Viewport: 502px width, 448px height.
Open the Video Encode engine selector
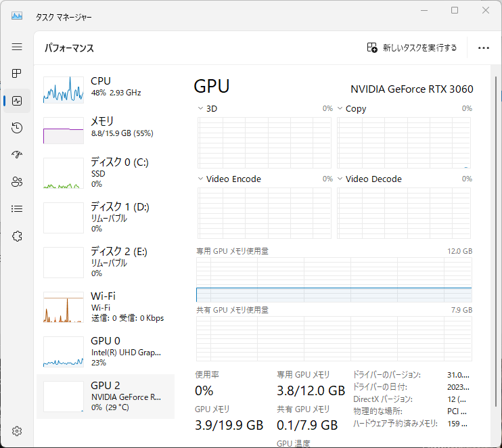click(x=229, y=179)
